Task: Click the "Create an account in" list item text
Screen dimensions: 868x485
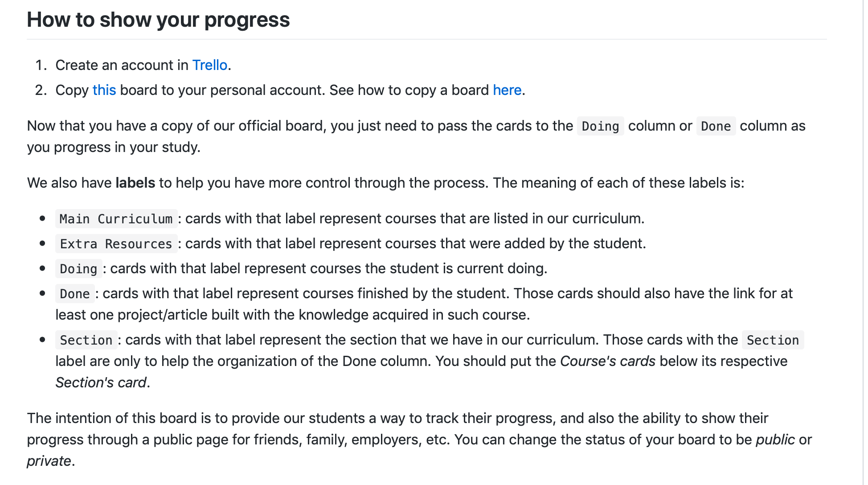Action: coord(122,65)
